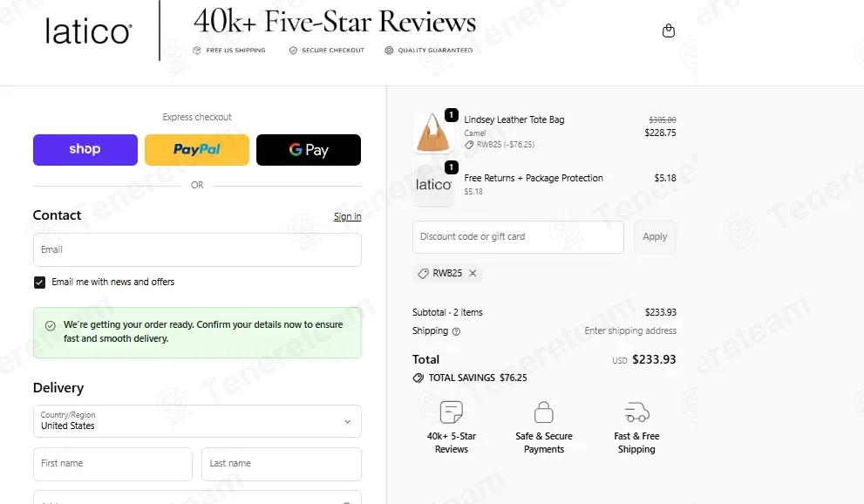Screen dimensions: 864x504
Task: Open the shopping bag cart icon
Action: (x=669, y=31)
